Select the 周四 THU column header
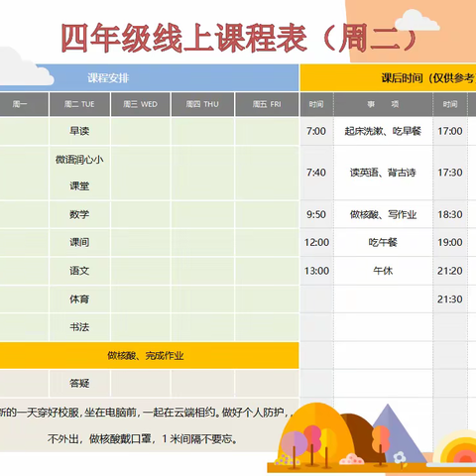This screenshot has width=476, height=476. pos(202,104)
